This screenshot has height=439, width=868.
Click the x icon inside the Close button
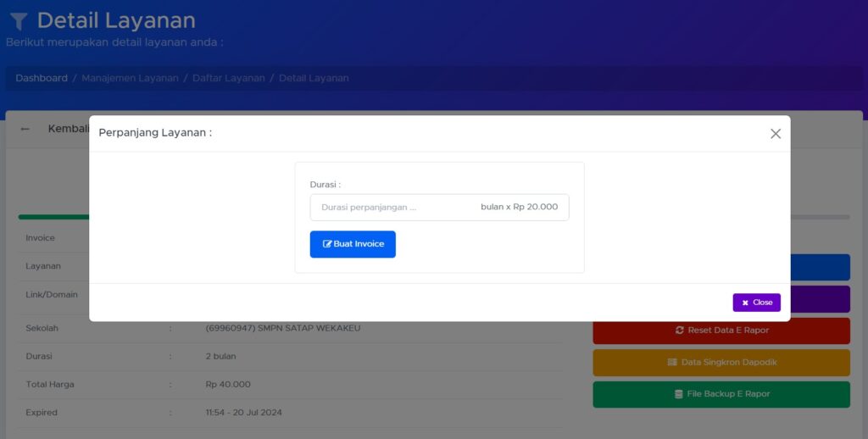pyautogui.click(x=745, y=303)
